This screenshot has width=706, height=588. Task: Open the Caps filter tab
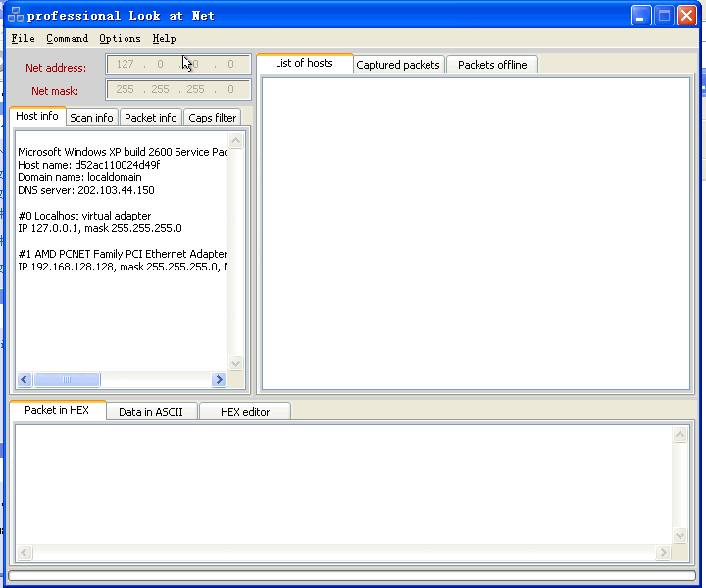[212, 118]
